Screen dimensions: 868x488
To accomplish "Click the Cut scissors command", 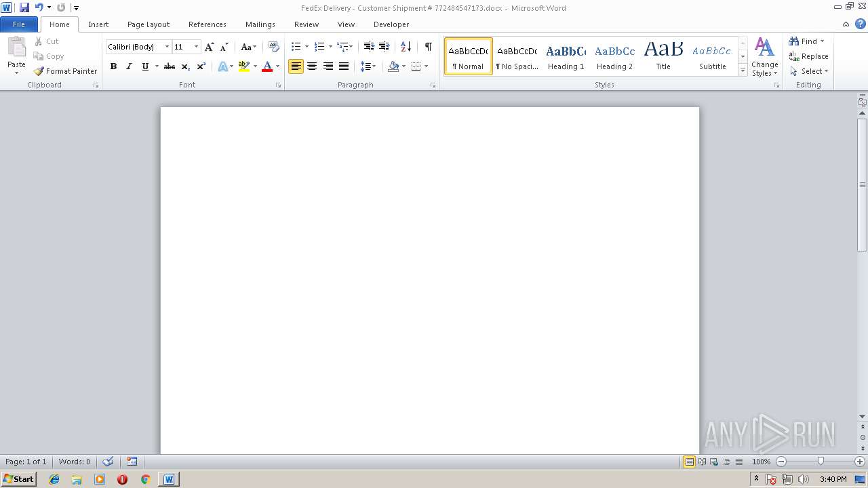I will [47, 41].
